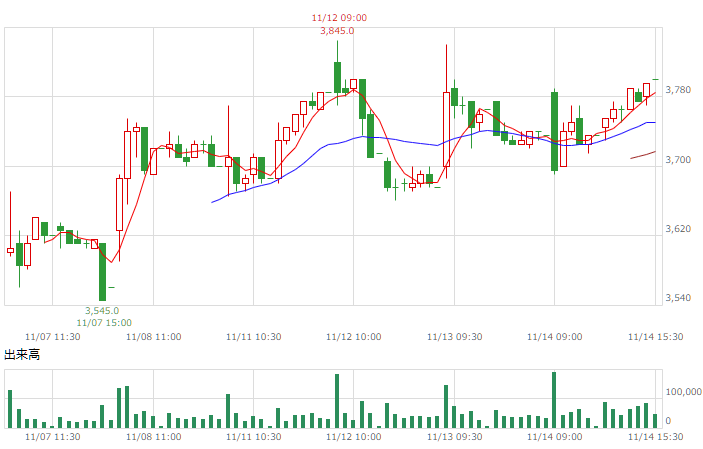Click the 11/07 11:30 price chart time label

click(x=52, y=337)
